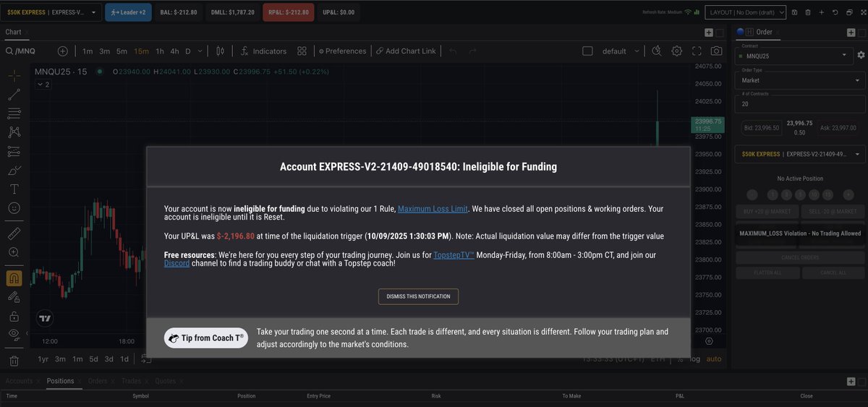Toggle hide all drawings eye icon
868x407 pixels.
[x=14, y=335]
